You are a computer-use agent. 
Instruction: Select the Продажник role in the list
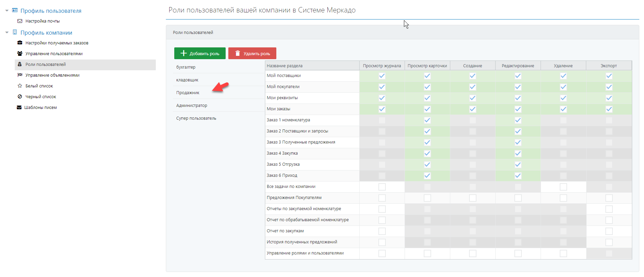188,93
